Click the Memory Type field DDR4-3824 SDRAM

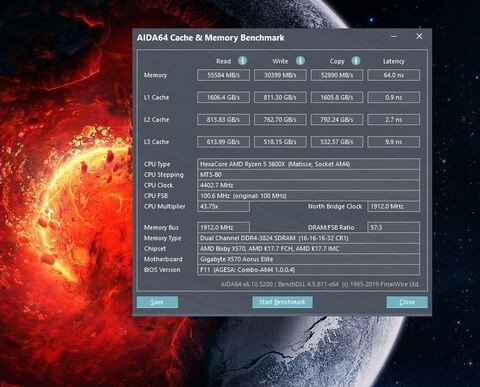point(308,238)
